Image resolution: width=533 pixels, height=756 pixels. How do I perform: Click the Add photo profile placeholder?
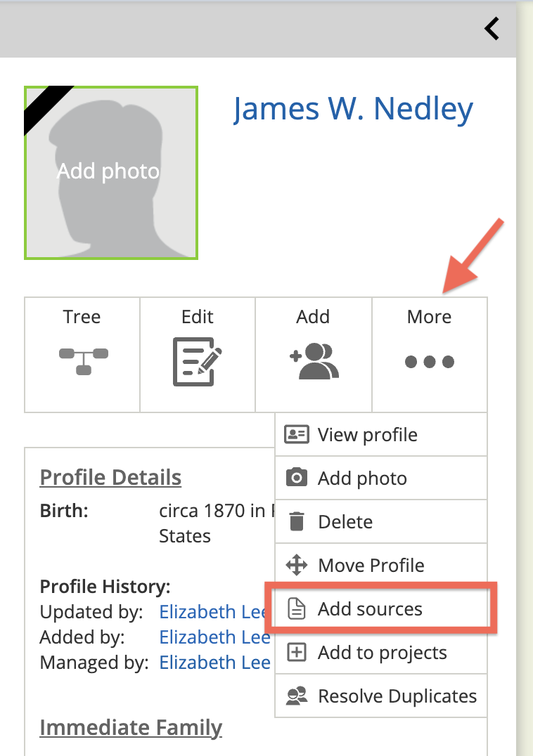click(111, 172)
